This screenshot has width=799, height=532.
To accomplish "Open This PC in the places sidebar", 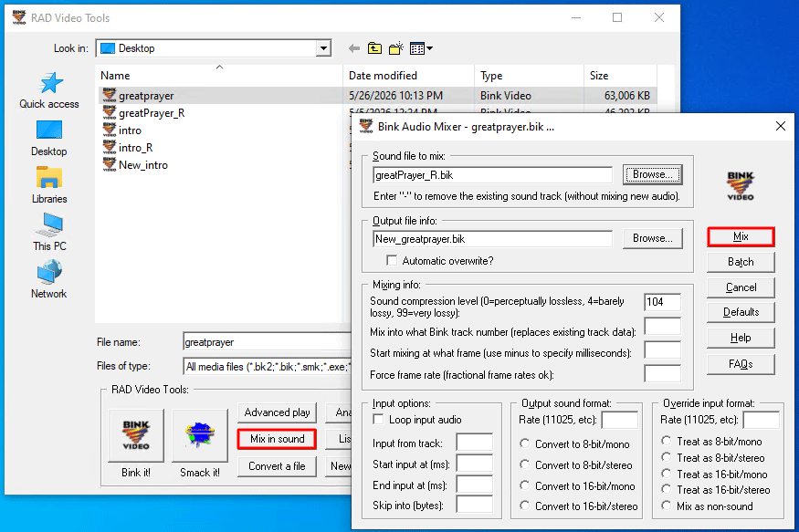I will [49, 233].
